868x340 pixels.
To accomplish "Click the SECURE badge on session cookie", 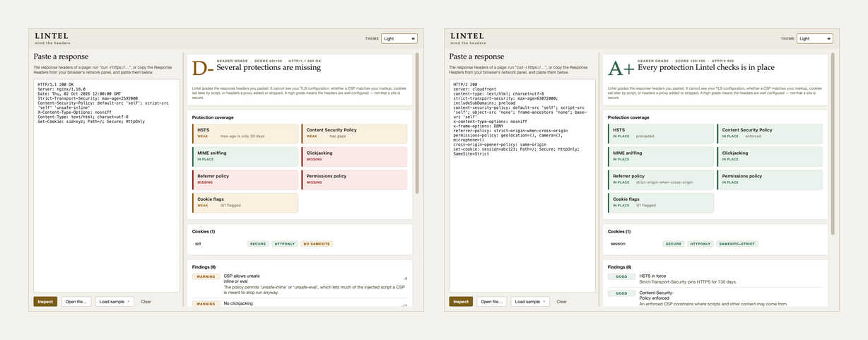I will pos(674,244).
